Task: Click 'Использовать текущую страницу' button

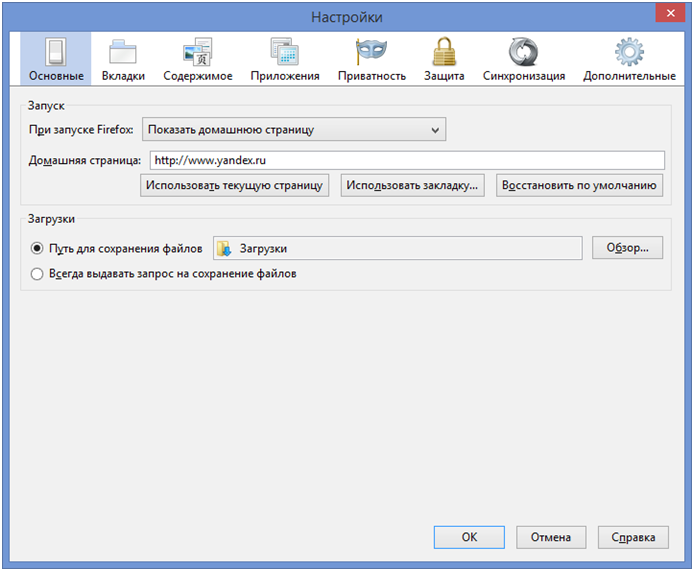Action: (x=235, y=185)
